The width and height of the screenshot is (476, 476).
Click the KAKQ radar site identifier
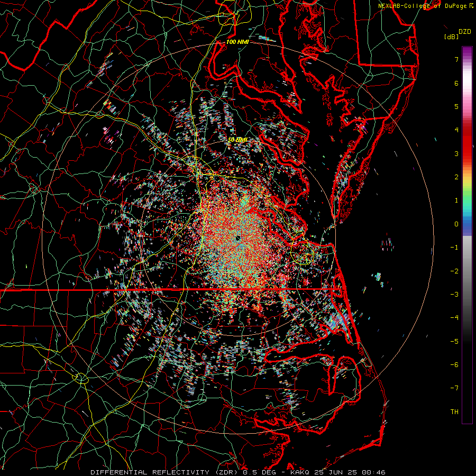point(300,472)
